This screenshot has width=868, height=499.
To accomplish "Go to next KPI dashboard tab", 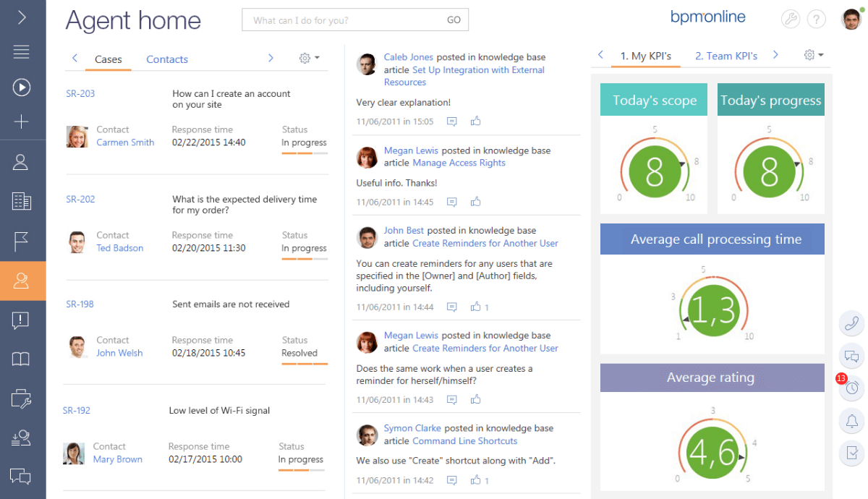I will (x=775, y=55).
